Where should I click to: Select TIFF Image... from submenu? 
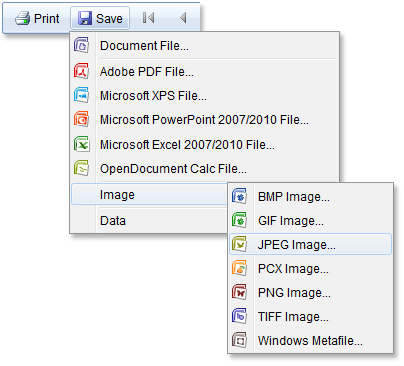(293, 317)
